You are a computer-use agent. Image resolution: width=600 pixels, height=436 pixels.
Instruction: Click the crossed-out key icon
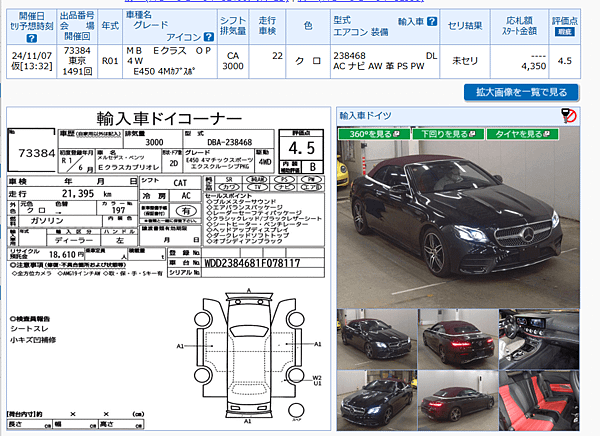569,116
